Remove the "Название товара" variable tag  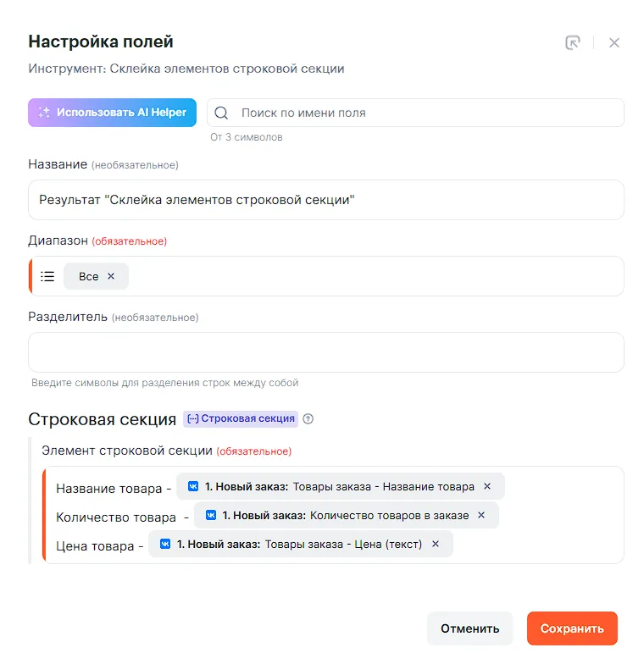(x=487, y=486)
